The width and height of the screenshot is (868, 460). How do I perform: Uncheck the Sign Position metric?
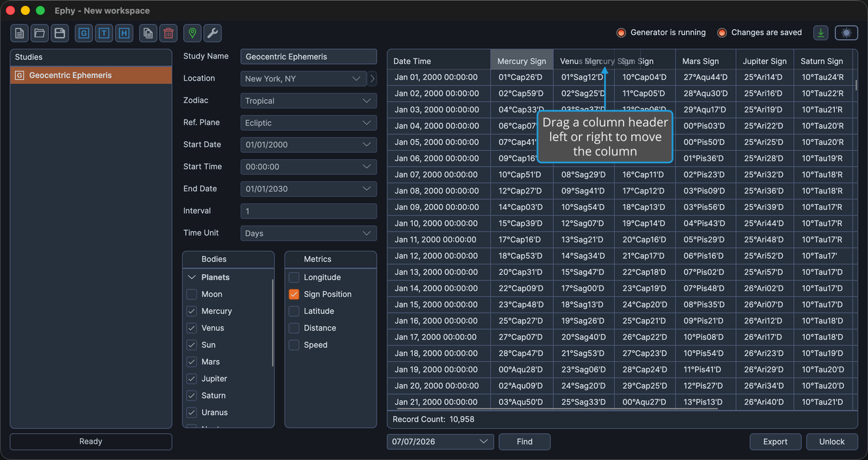click(x=294, y=294)
